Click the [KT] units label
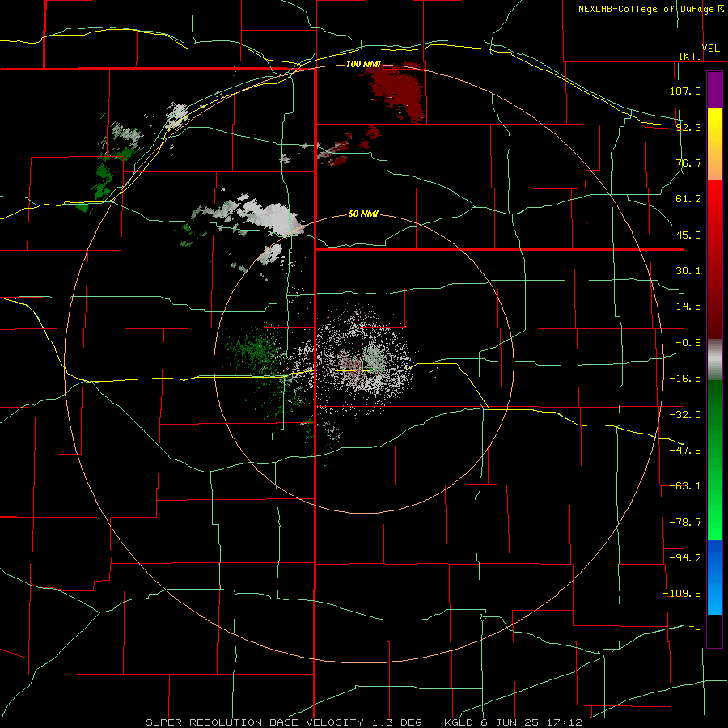Screen dimensions: 728x728 [691, 56]
